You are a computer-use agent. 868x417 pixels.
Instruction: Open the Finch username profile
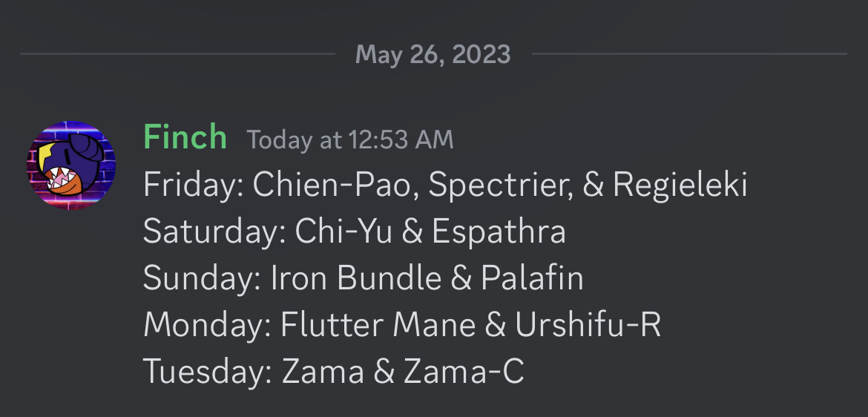(x=185, y=138)
